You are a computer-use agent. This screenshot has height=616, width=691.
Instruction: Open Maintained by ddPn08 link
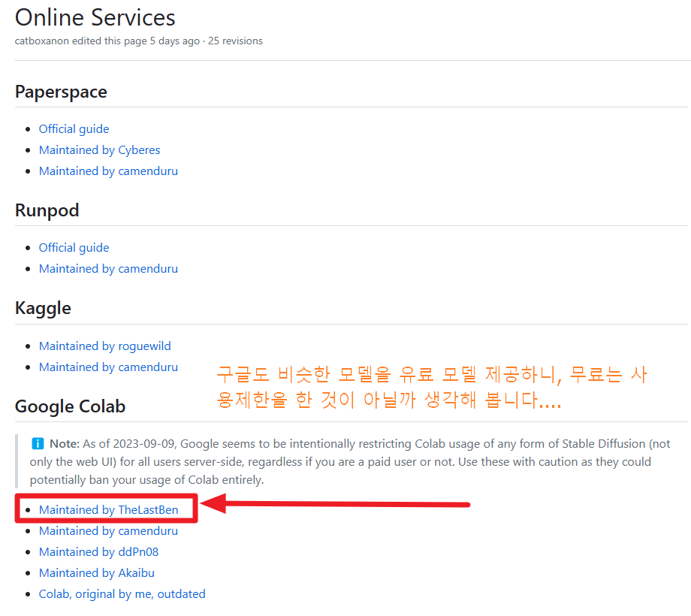coord(98,552)
